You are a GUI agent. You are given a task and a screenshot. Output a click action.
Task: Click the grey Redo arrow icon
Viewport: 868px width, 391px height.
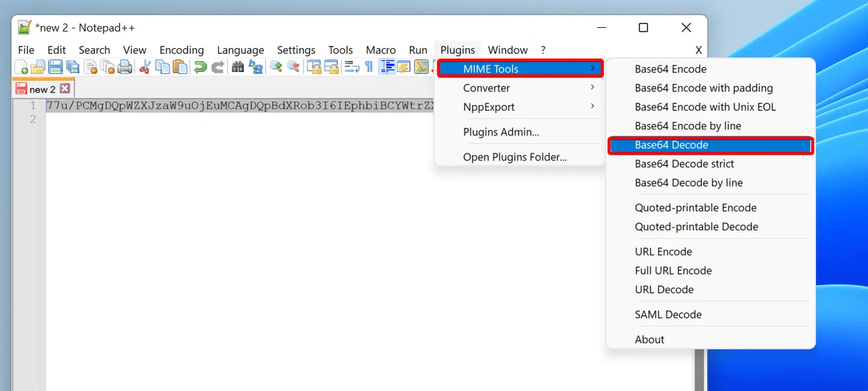218,67
